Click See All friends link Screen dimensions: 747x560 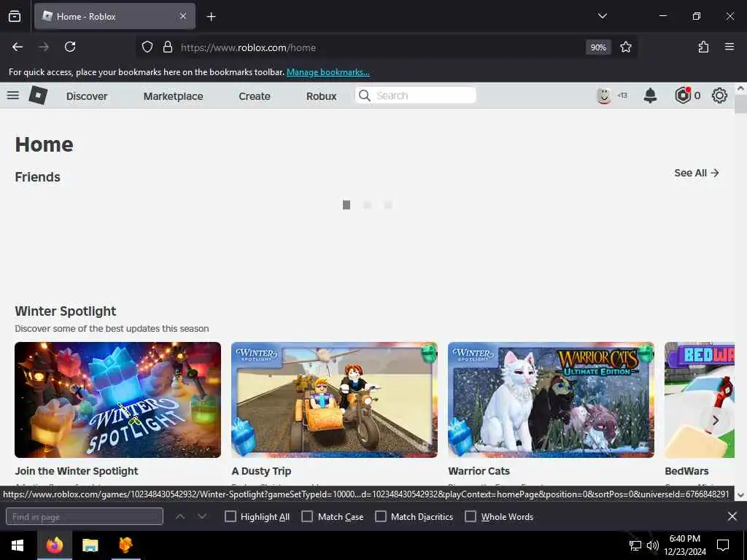697,173
